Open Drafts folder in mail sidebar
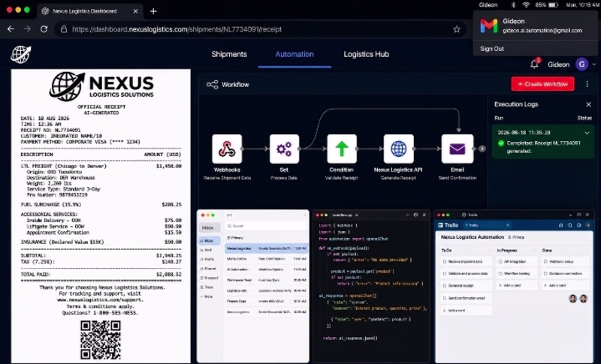601x364 pixels. pos(207,259)
